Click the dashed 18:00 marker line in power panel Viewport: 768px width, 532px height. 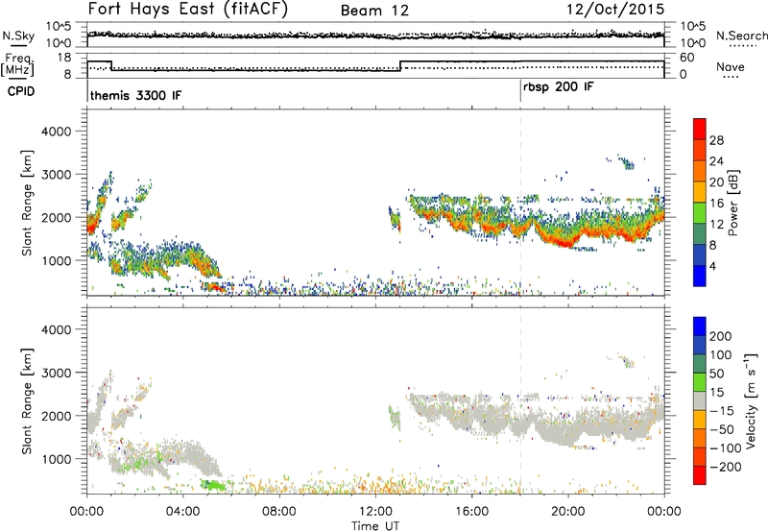click(520, 203)
